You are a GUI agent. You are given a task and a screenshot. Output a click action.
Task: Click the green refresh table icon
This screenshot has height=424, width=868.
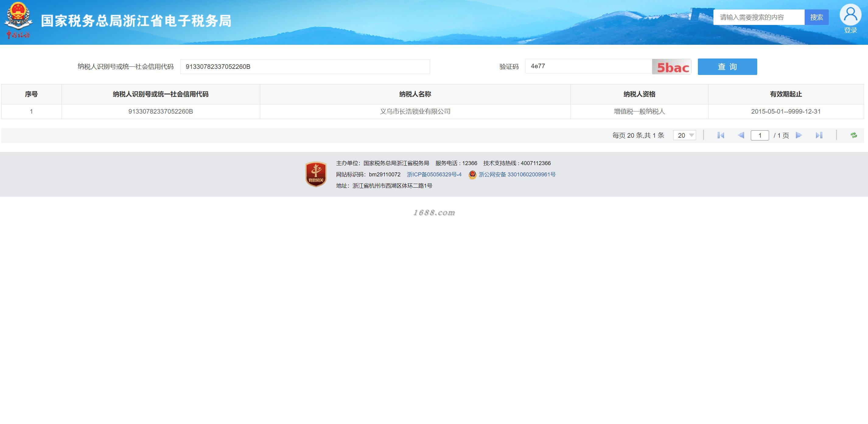click(853, 135)
